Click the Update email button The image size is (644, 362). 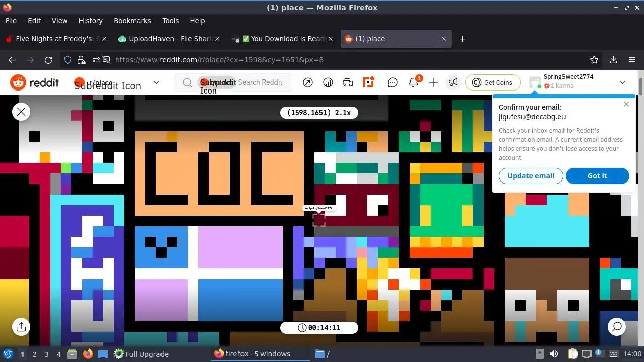pos(531,176)
